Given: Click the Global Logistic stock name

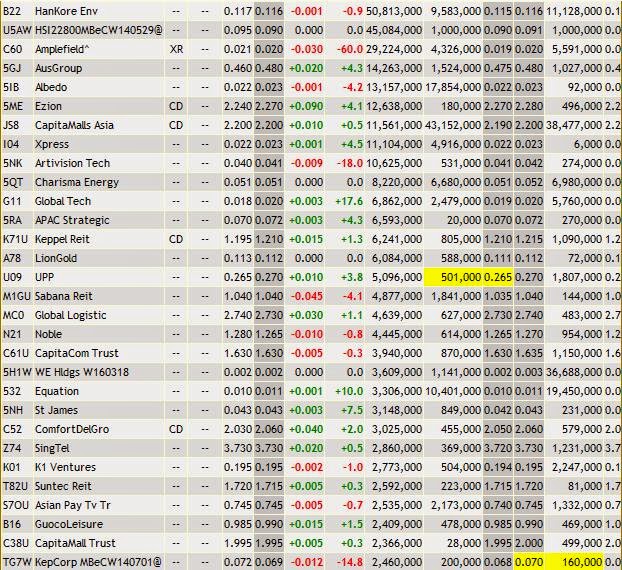Looking at the screenshot, I should coord(71,315).
